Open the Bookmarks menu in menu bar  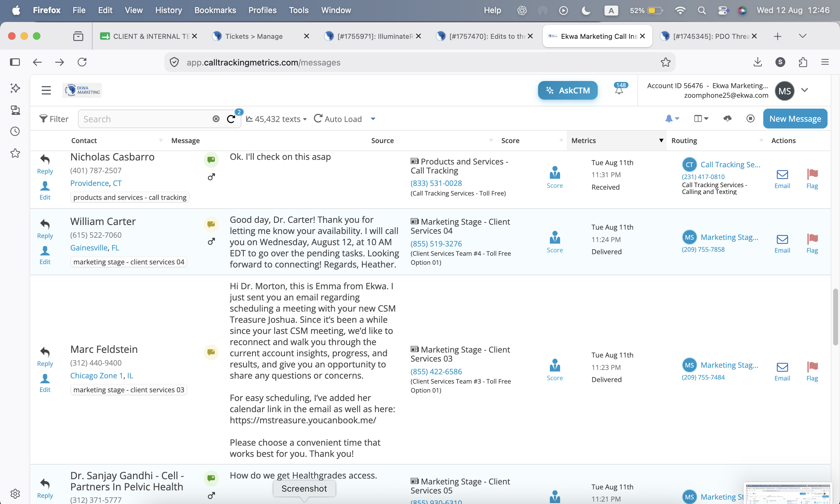[215, 10]
